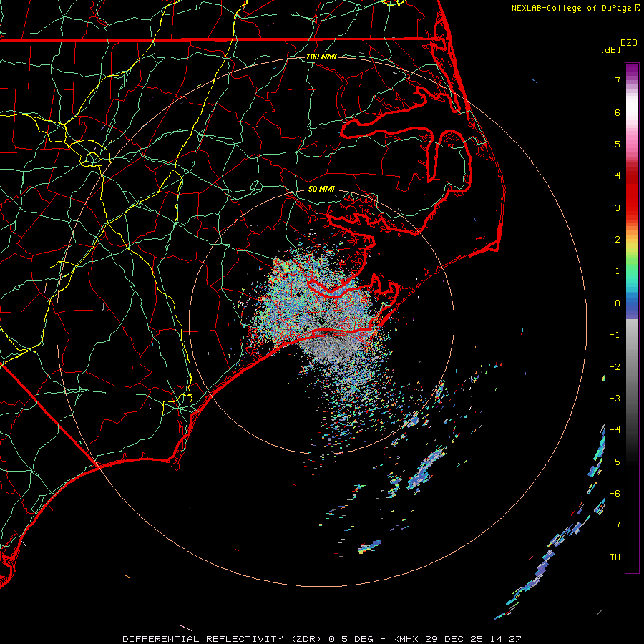Click the dense radar clutter at the KMHX site

pyautogui.click(x=324, y=317)
